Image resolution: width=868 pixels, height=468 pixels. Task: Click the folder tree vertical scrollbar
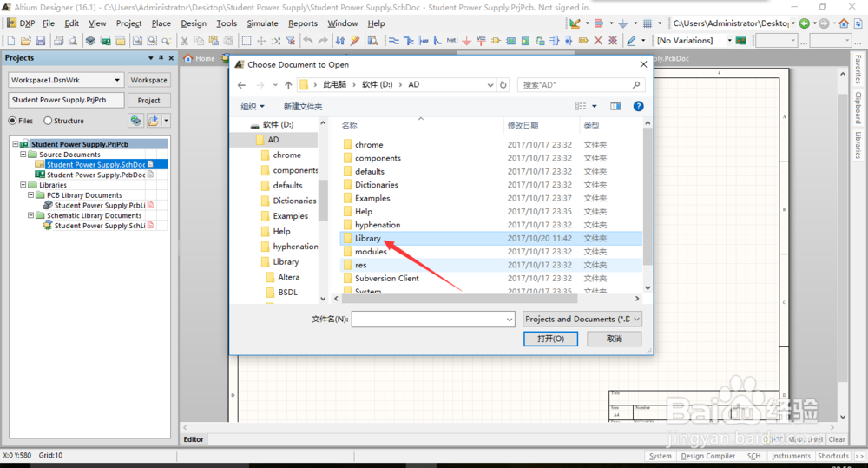323,200
